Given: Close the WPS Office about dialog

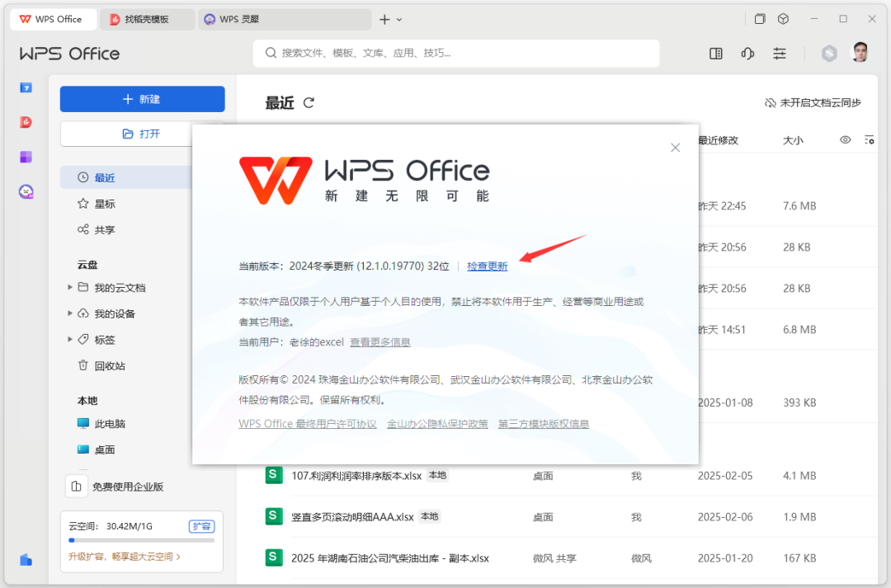Looking at the screenshot, I should coord(675,148).
